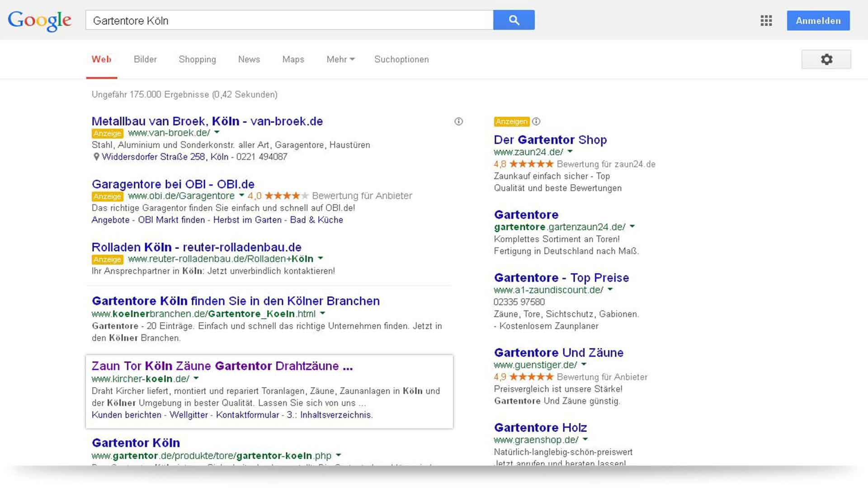868x488 pixels.
Task: Click OBI Markt finden sitelink
Action: 171,220
